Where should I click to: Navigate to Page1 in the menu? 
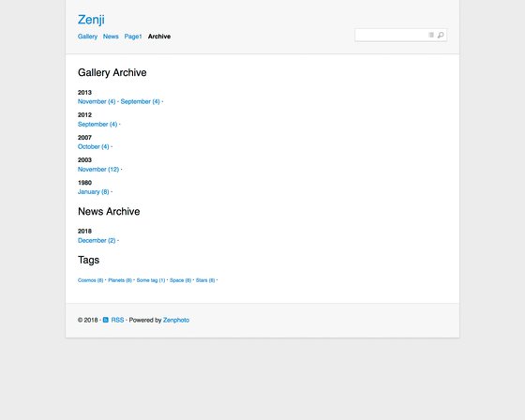133,37
